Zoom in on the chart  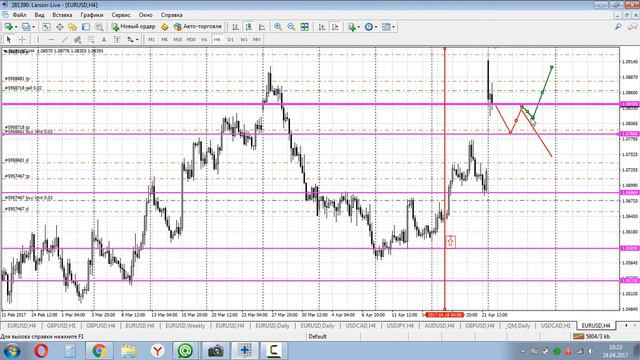(x=278, y=27)
